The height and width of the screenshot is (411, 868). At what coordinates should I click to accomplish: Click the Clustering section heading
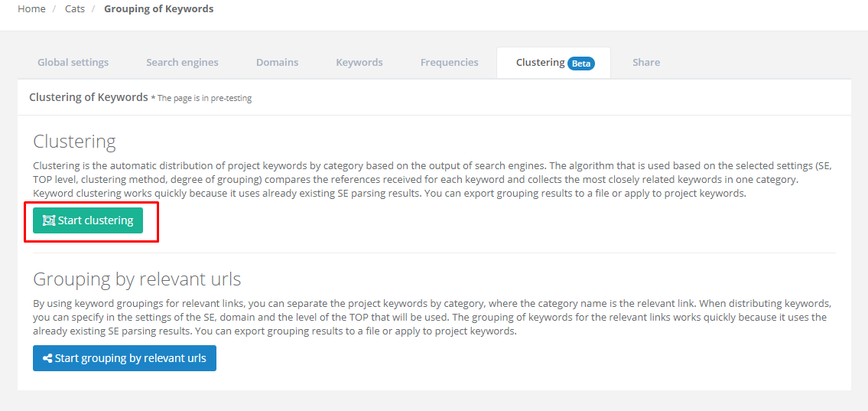(x=74, y=142)
